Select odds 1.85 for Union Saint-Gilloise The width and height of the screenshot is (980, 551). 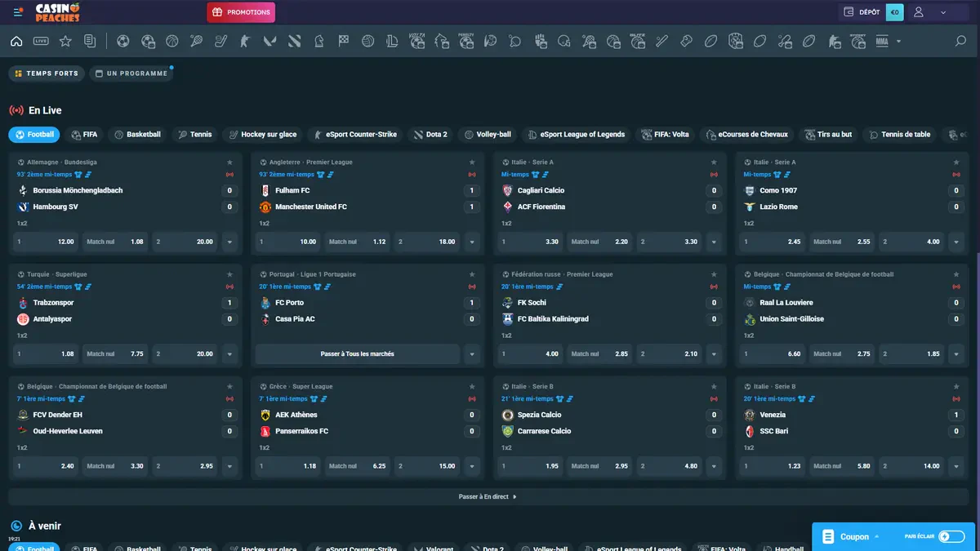(912, 354)
